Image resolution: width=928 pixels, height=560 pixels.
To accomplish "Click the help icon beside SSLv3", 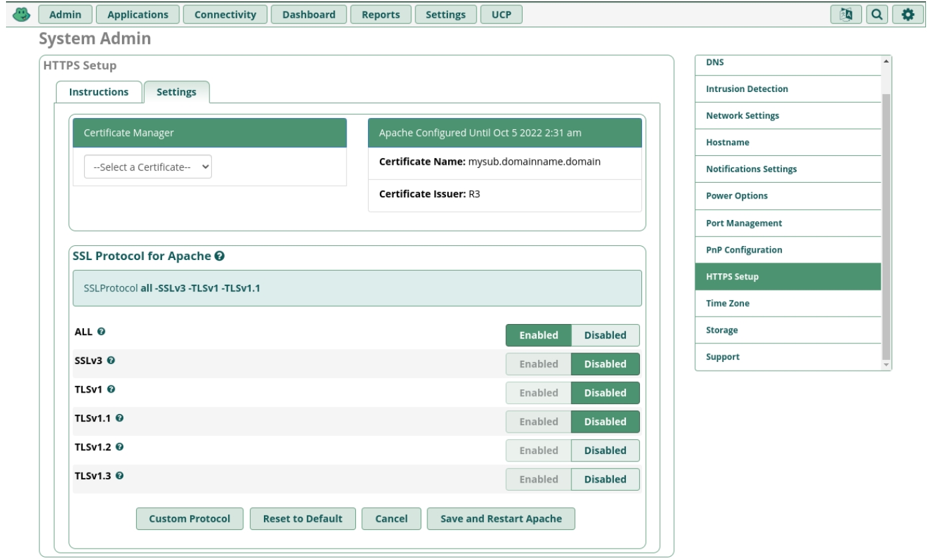I will 111,360.
